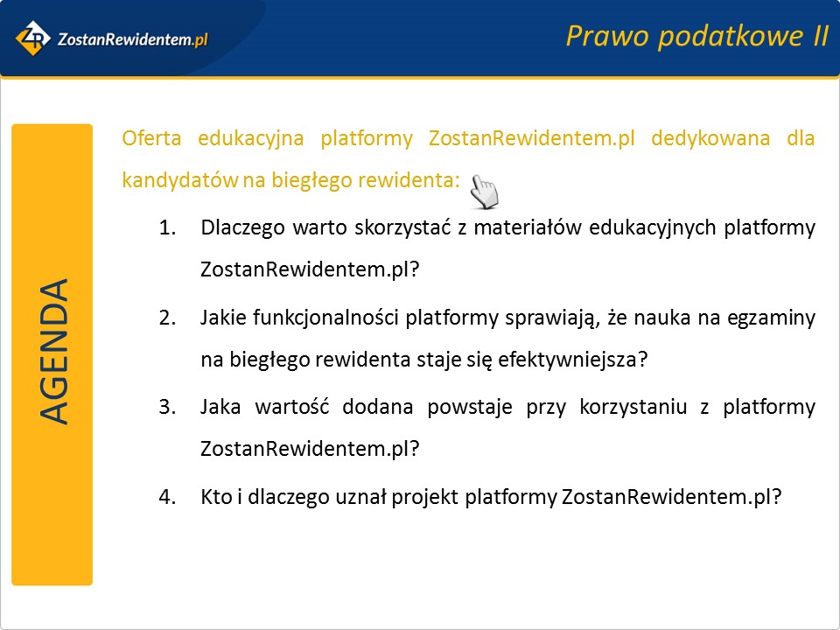
Task: Select the 'Prawo podatkowe II' slide title
Action: (x=696, y=36)
